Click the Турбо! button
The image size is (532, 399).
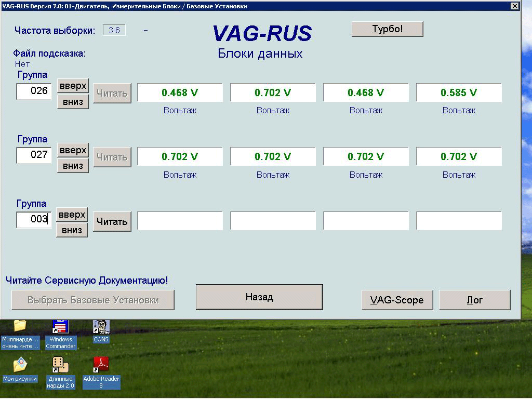387,29
